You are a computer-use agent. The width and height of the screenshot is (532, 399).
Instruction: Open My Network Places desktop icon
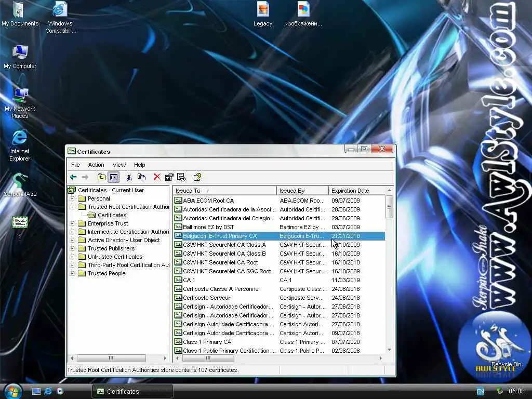tap(20, 102)
